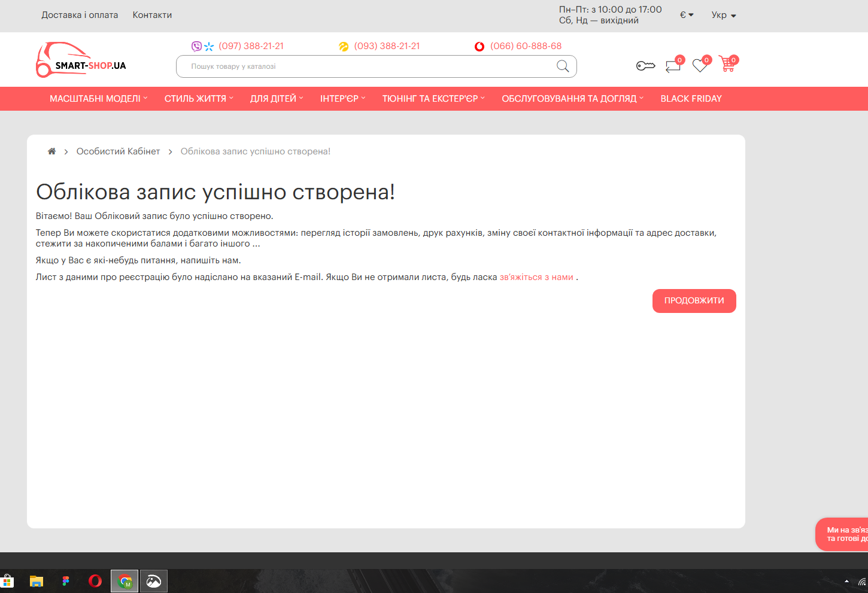This screenshot has width=868, height=593.
Task: Click the Особистий Кабінет breadcrumb
Action: click(x=118, y=151)
